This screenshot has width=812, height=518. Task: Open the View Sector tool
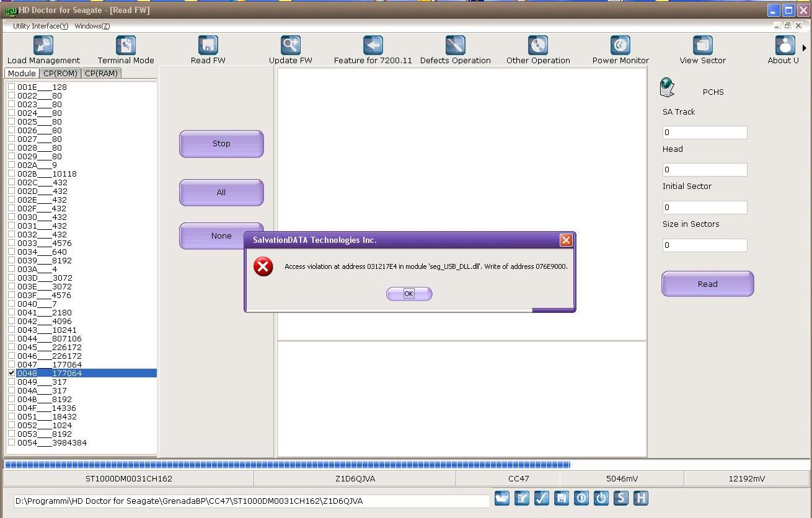tap(703, 50)
